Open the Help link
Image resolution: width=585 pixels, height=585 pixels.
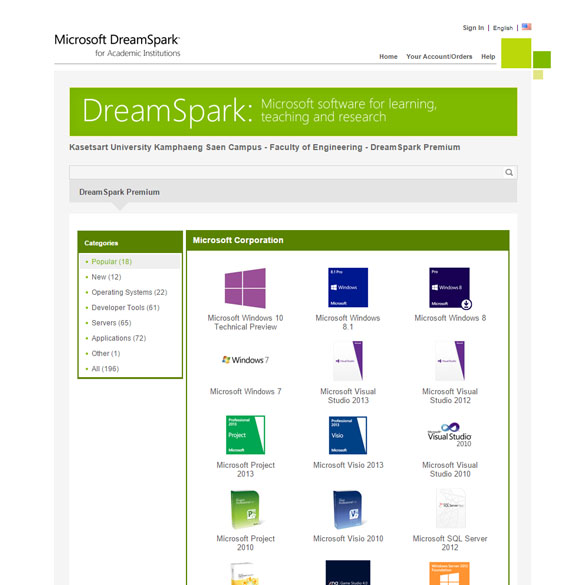coord(488,56)
